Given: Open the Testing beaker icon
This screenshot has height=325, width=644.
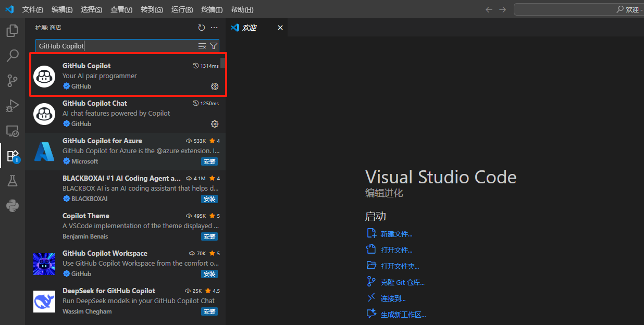Looking at the screenshot, I should (12, 181).
